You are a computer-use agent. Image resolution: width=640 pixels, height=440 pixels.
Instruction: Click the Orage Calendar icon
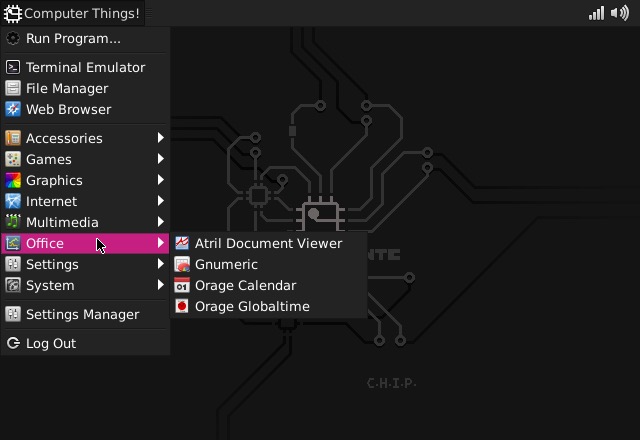pyautogui.click(x=182, y=285)
